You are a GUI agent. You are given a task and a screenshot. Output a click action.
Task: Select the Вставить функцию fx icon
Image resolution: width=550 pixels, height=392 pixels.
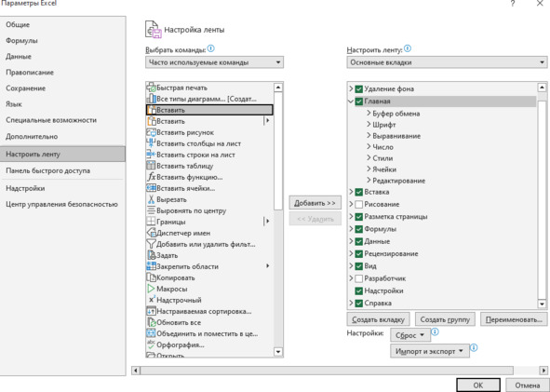(151, 177)
